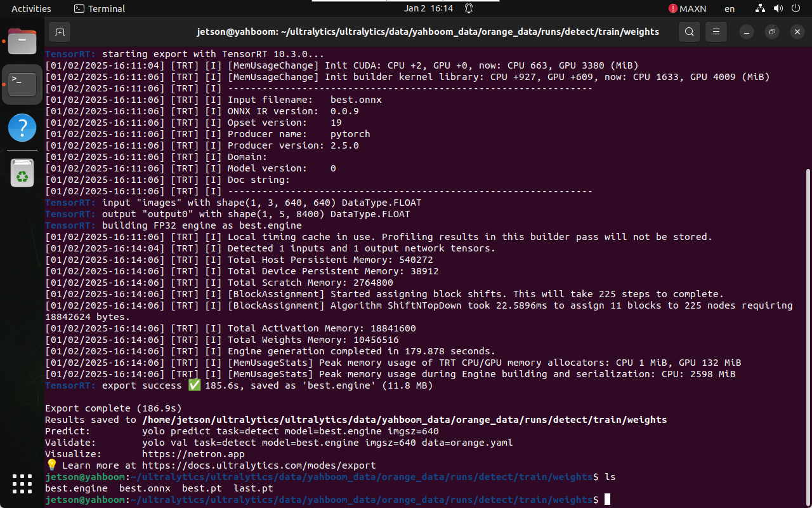Open the terminal search
The image size is (812, 508).
click(690, 31)
